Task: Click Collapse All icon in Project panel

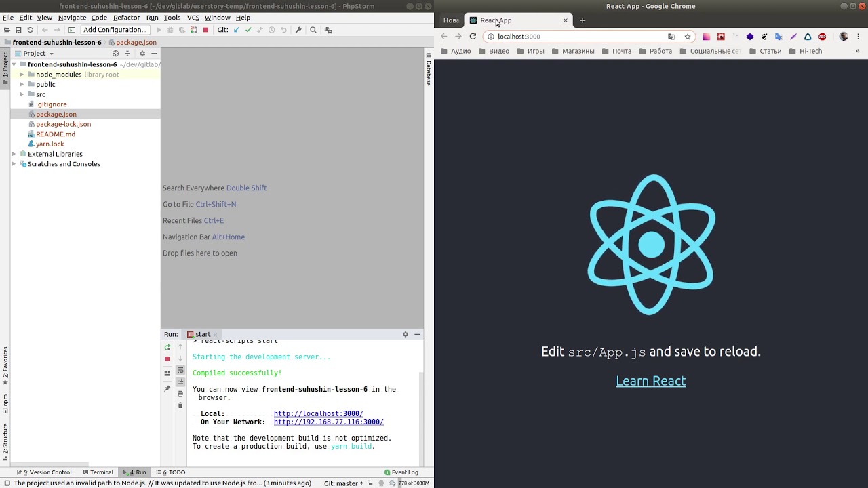Action: [127, 54]
